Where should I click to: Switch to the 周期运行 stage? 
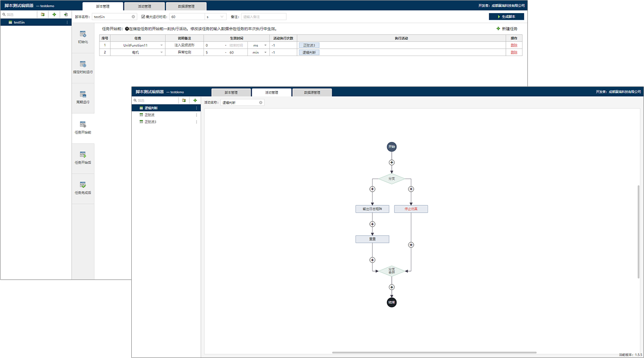pos(83,97)
